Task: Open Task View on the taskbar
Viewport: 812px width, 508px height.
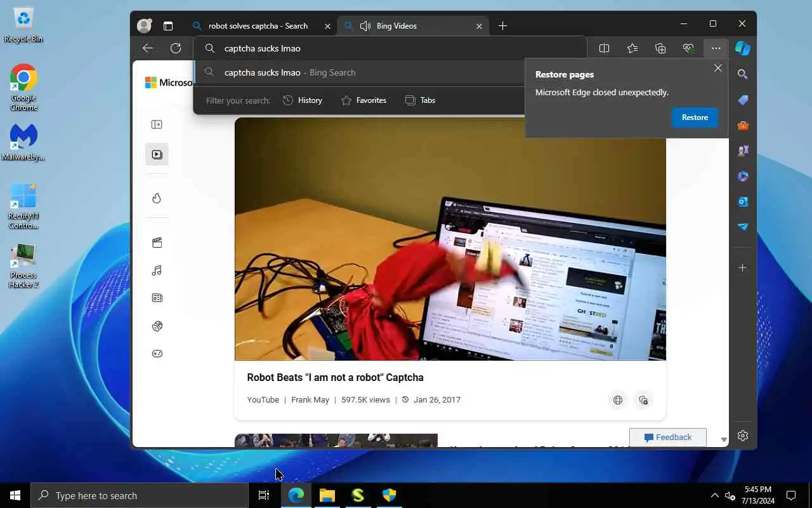Action: 264,495
